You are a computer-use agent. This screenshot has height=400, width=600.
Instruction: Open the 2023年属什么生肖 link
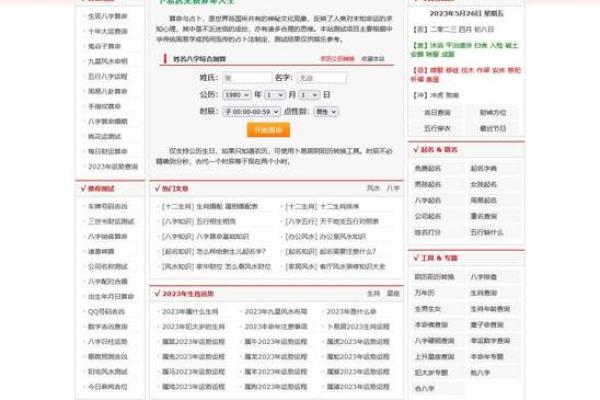[x=190, y=312]
